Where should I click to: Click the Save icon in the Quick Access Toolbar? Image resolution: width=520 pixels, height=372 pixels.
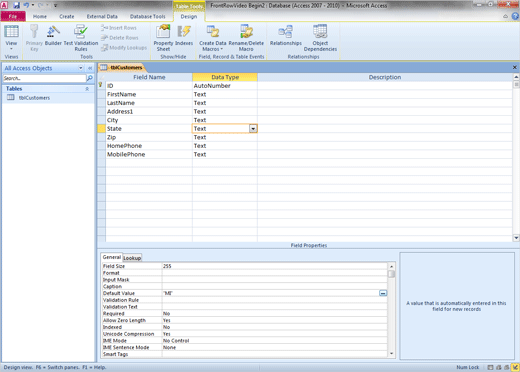16,5
